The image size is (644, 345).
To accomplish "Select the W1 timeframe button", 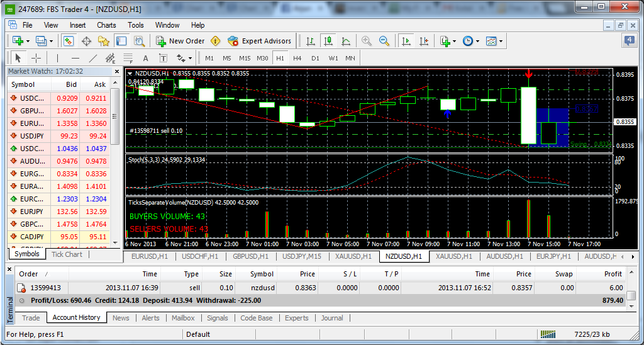I will pyautogui.click(x=333, y=58).
